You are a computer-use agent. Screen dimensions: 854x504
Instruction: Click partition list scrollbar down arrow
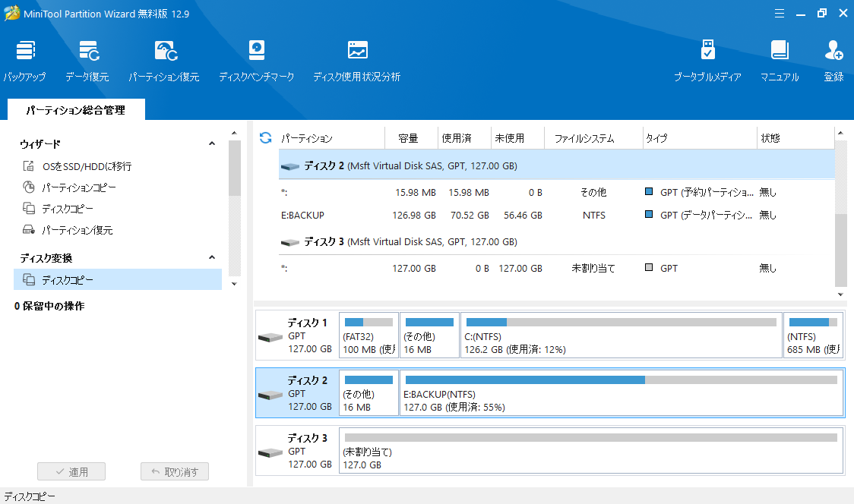coord(840,295)
